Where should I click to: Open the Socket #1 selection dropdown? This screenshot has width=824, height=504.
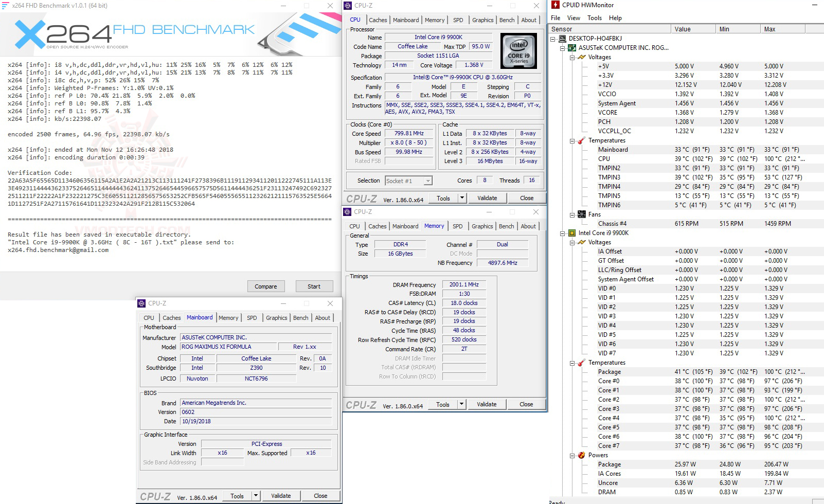[x=428, y=181]
